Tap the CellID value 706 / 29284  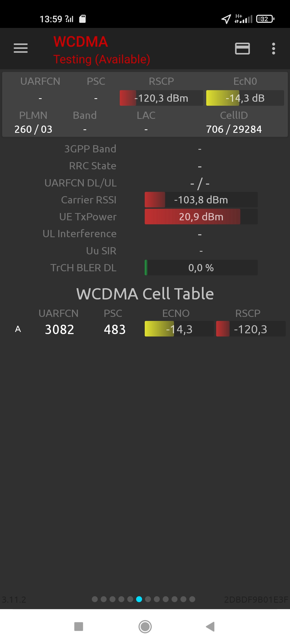(x=234, y=129)
